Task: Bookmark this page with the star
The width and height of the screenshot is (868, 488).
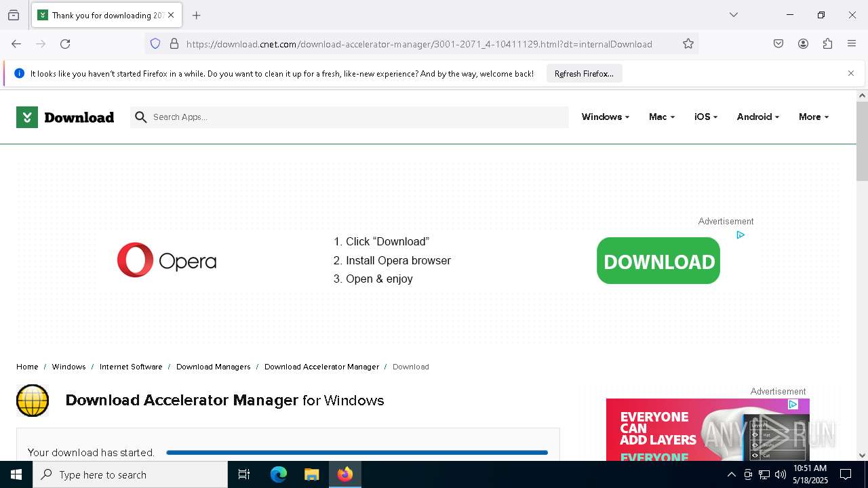Action: coord(688,44)
